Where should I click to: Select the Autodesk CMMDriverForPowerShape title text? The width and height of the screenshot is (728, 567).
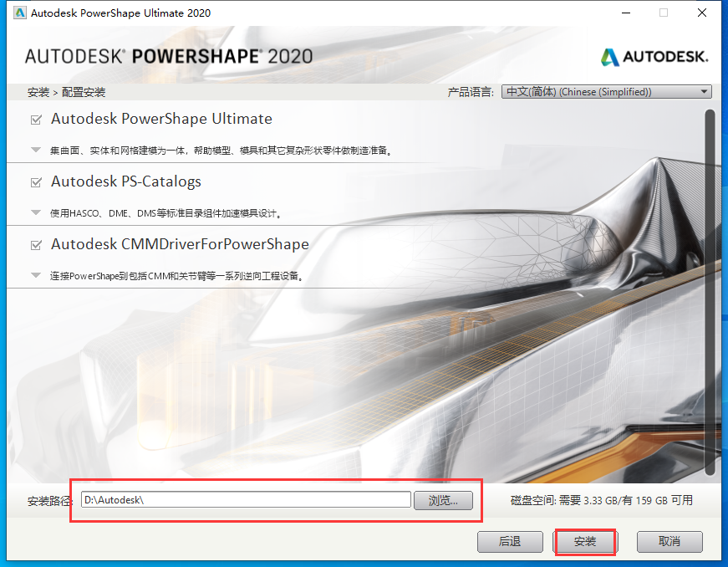(x=180, y=244)
